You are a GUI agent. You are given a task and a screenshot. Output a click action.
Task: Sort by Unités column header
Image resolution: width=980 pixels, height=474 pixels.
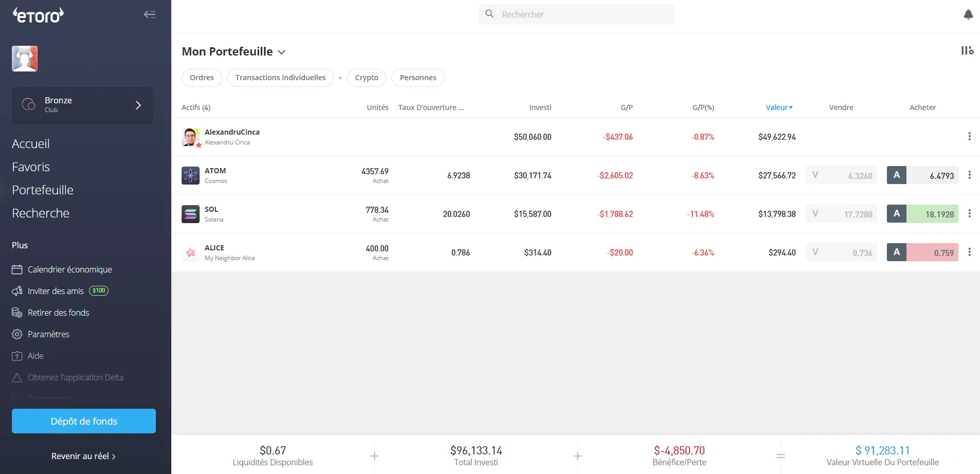point(378,107)
